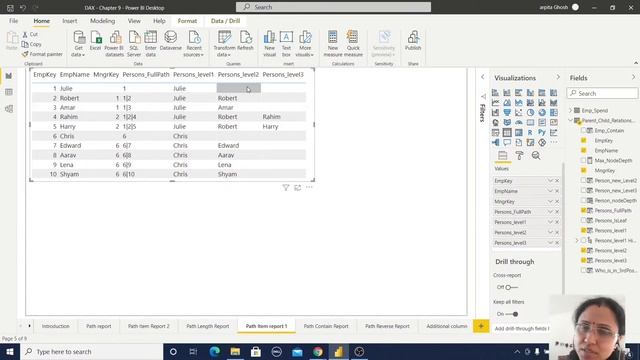This screenshot has height=360, width=640.
Task: Expand the Emp_Spend table
Action: point(571,110)
